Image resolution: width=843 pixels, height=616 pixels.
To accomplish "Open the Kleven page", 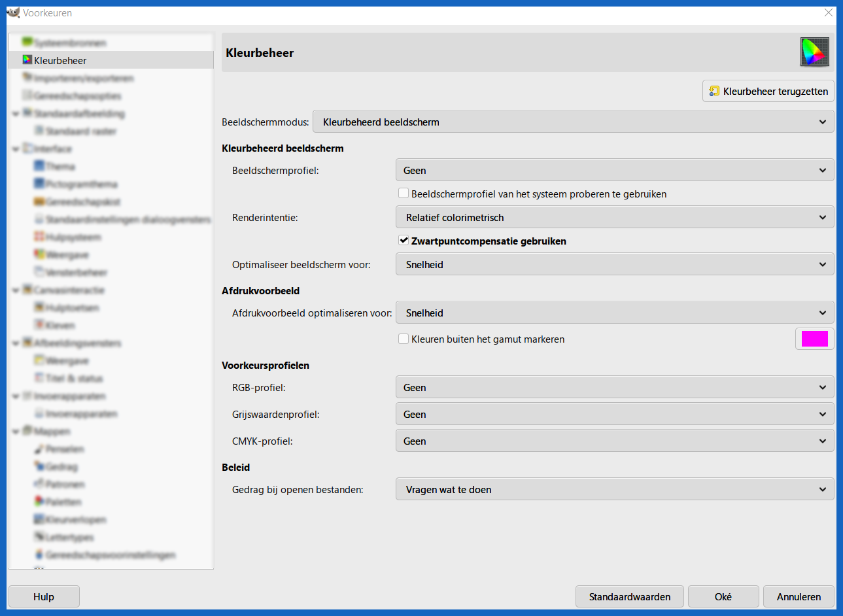I will point(60,325).
